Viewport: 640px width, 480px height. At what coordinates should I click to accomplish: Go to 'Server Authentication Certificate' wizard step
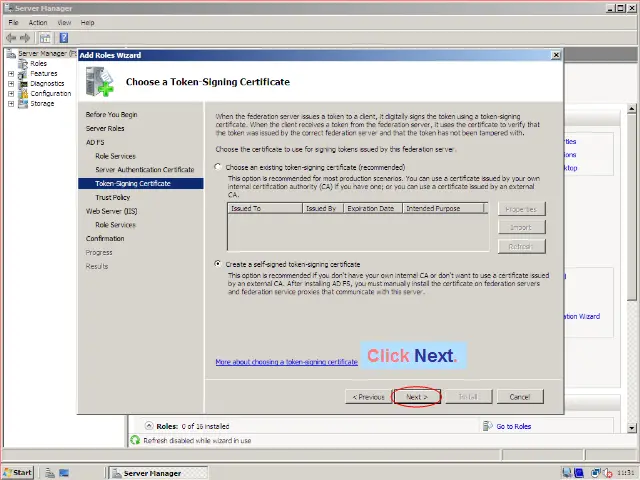tap(144, 170)
